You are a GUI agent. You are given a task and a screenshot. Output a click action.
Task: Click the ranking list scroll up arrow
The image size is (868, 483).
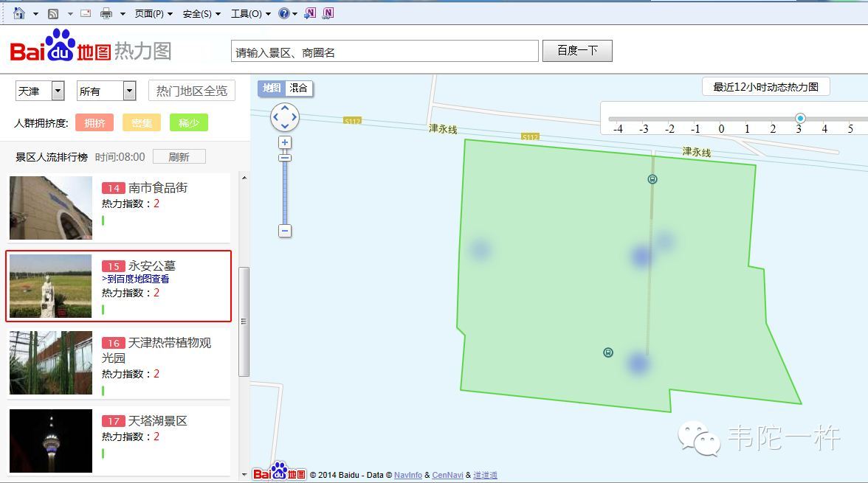point(244,178)
